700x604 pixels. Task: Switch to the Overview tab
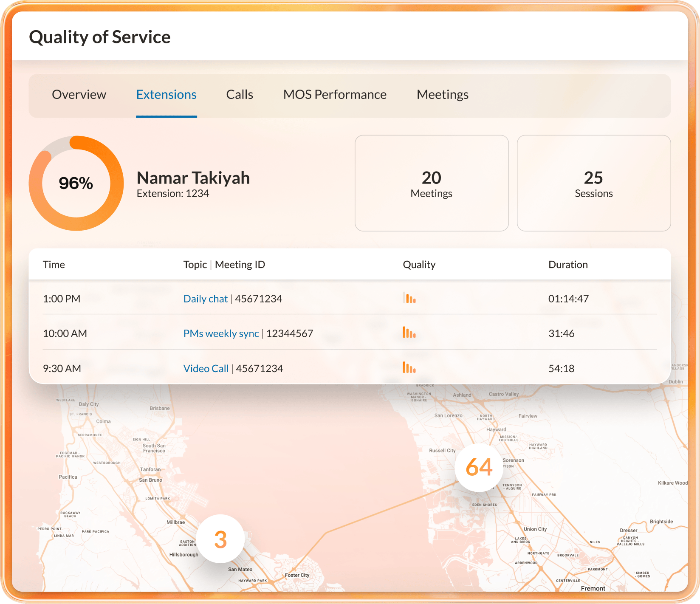(x=79, y=95)
